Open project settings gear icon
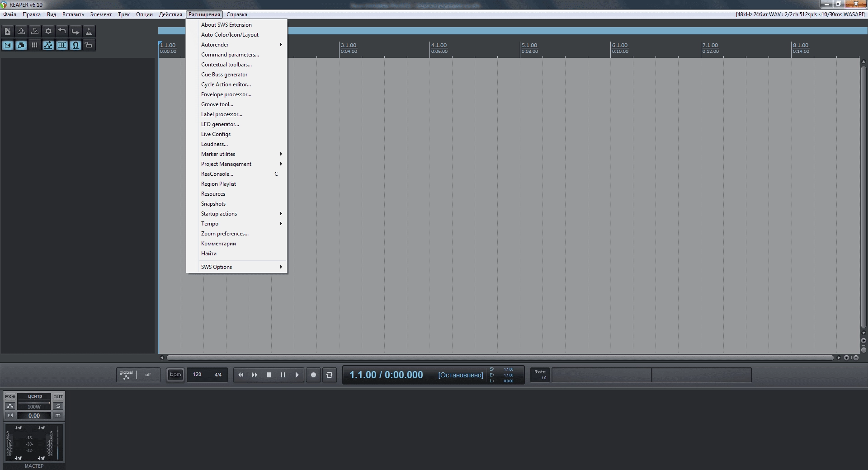This screenshot has width=868, height=470. 48,31
